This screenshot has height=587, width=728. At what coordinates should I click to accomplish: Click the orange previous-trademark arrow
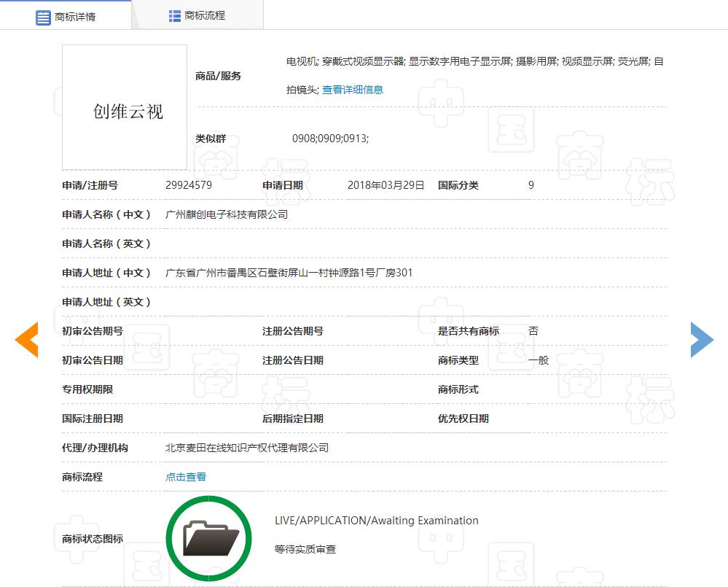pos(27,340)
